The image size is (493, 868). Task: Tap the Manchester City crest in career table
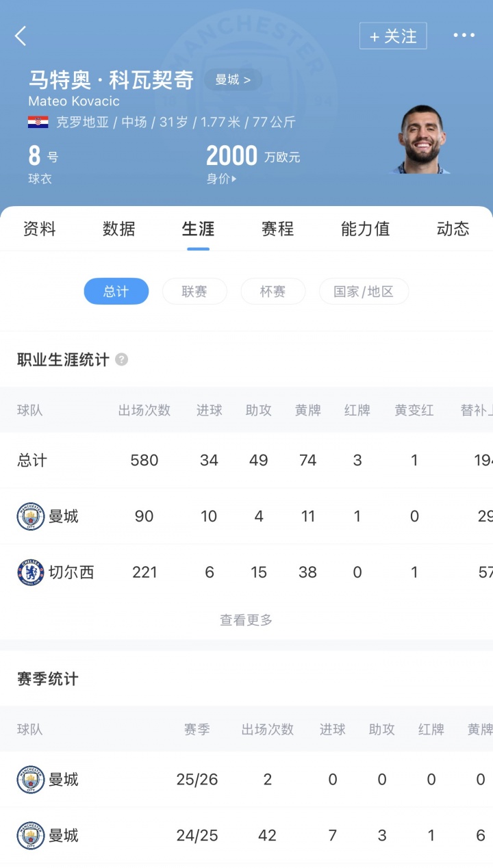31,516
